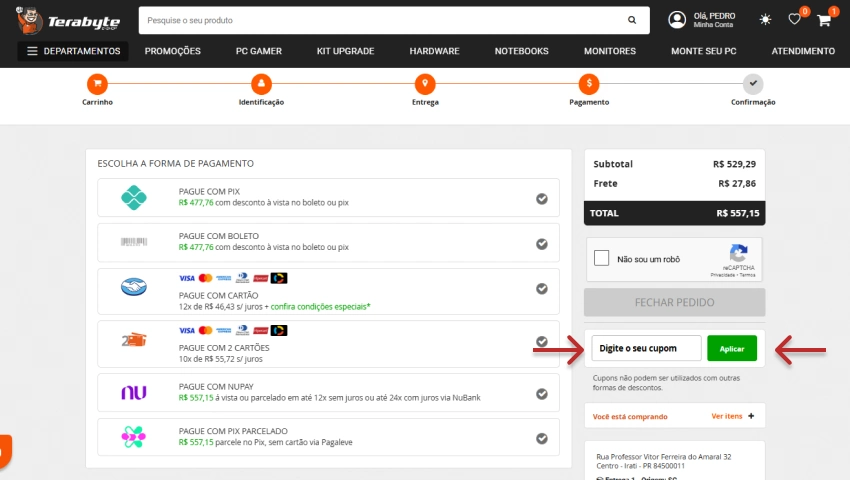Focus the Digite o seu cupom field
This screenshot has width=850, height=480.
(x=646, y=348)
